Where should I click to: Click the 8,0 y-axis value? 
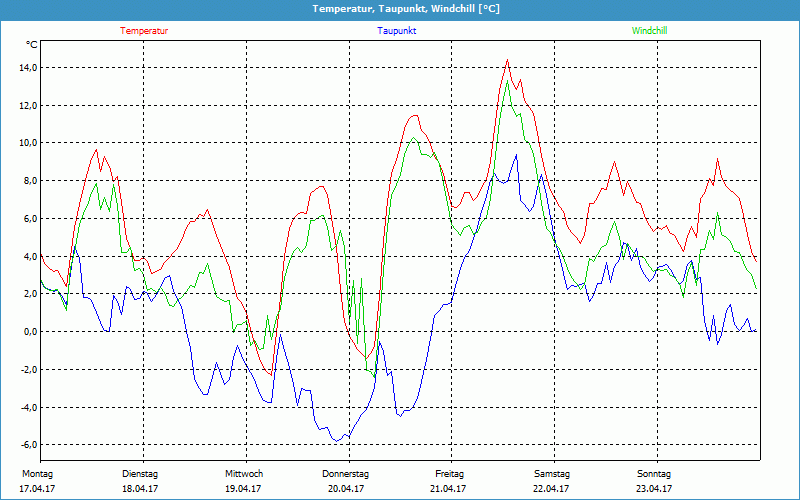[31, 181]
